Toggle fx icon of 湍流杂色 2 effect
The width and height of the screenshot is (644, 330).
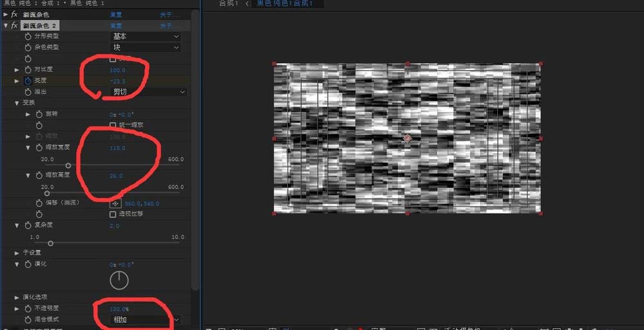coord(14,26)
